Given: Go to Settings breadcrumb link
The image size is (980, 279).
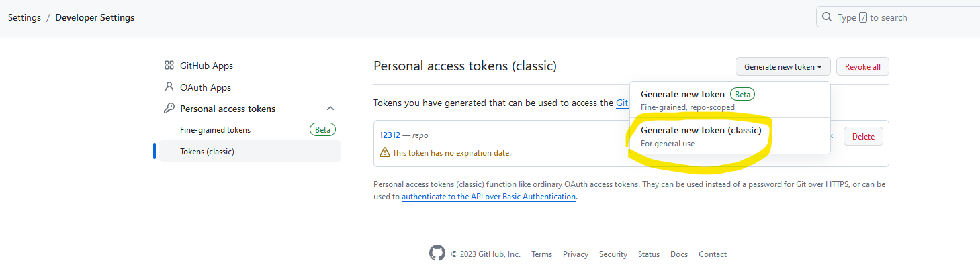Looking at the screenshot, I should point(24,17).
